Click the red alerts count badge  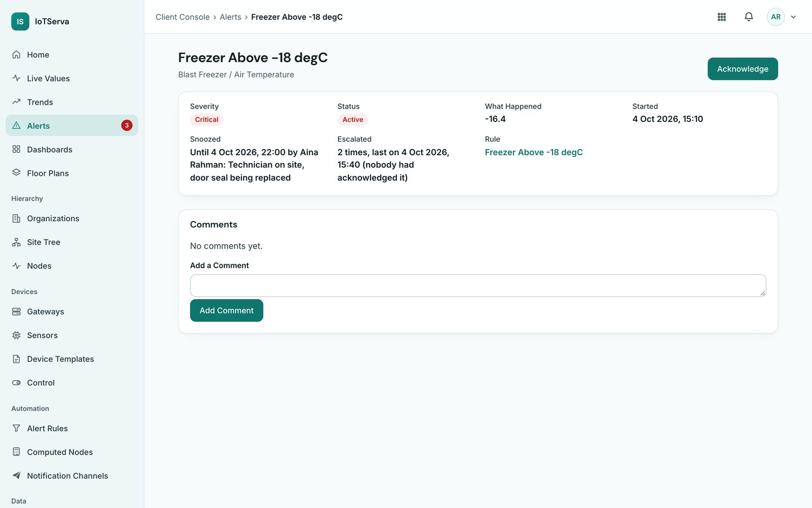tap(127, 125)
